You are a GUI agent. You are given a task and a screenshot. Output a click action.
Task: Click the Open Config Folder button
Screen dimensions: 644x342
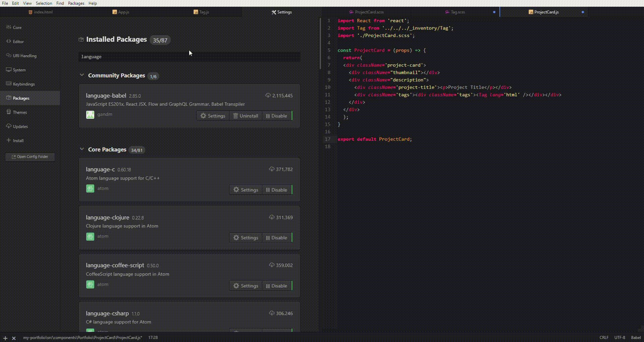tap(30, 157)
